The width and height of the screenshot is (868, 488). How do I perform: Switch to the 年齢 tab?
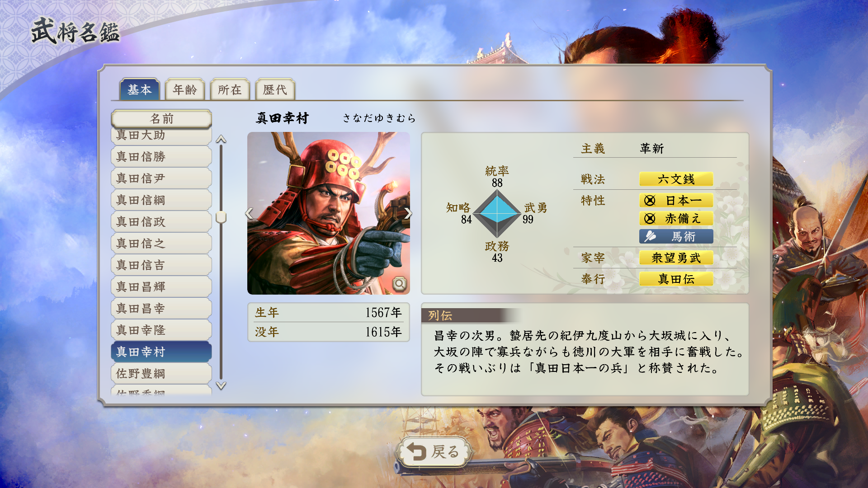pyautogui.click(x=185, y=89)
